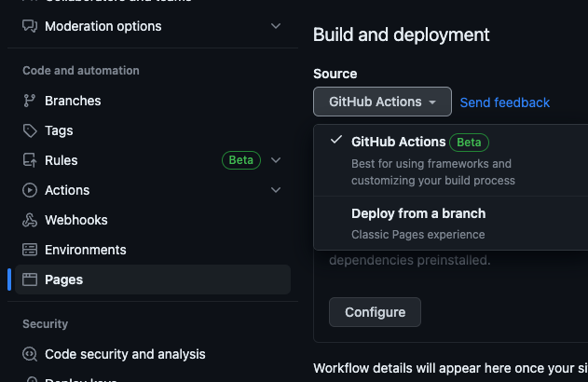Viewport: 588px width, 382px height.
Task: Click the Code and automation section header
Action: [x=81, y=71]
